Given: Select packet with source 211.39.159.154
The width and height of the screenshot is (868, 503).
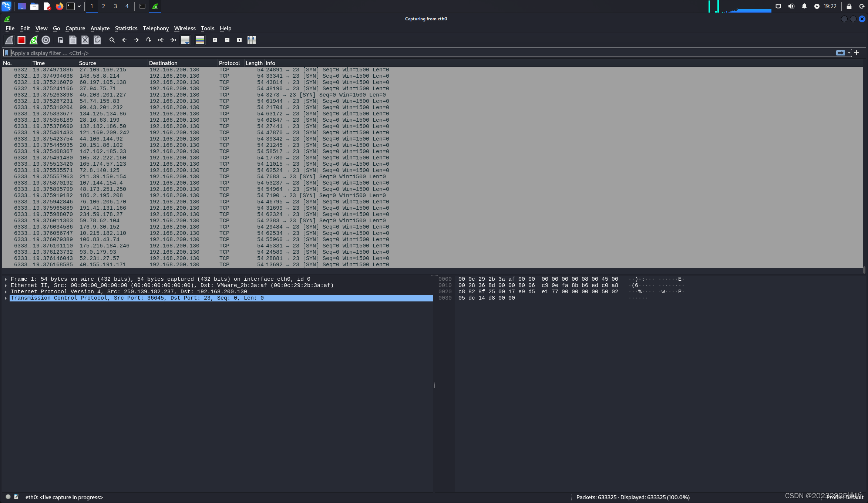Looking at the screenshot, I should 432,177.
